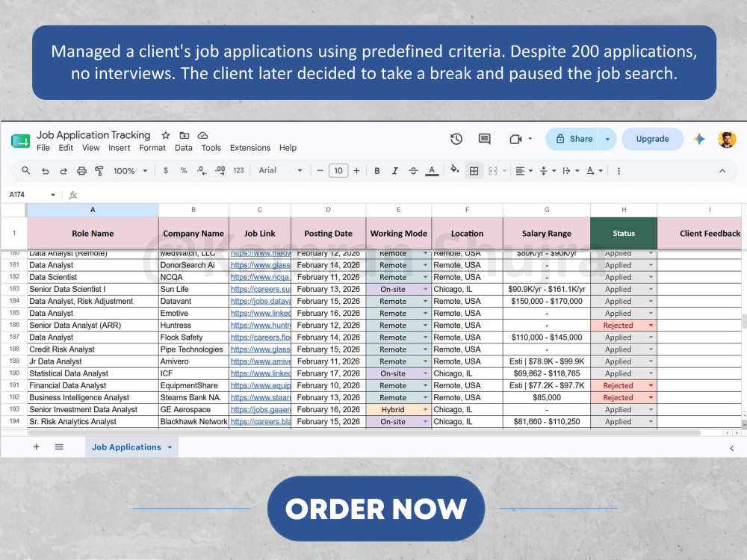Open GE Aerospace Hybrid working mode dropdown
This screenshot has width=747, height=560.
[425, 409]
